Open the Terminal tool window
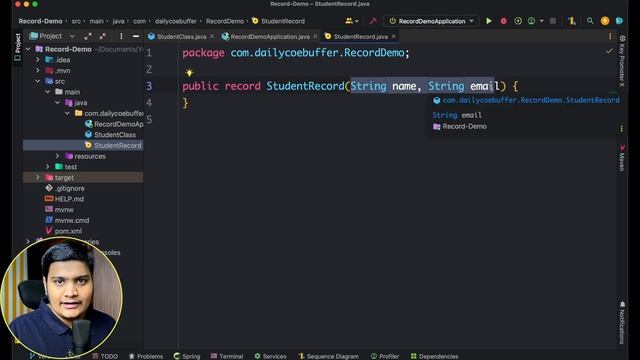This screenshot has height=360, width=640. (x=227, y=356)
